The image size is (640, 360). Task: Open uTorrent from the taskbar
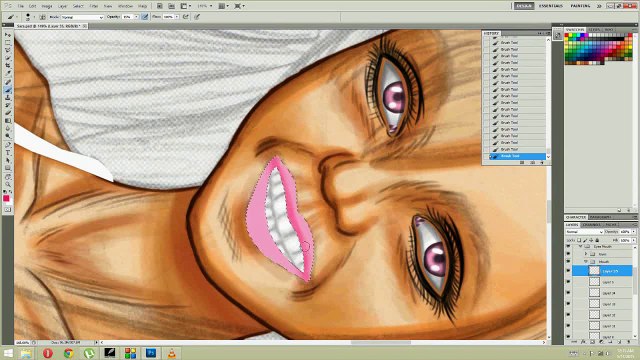(x=89, y=353)
